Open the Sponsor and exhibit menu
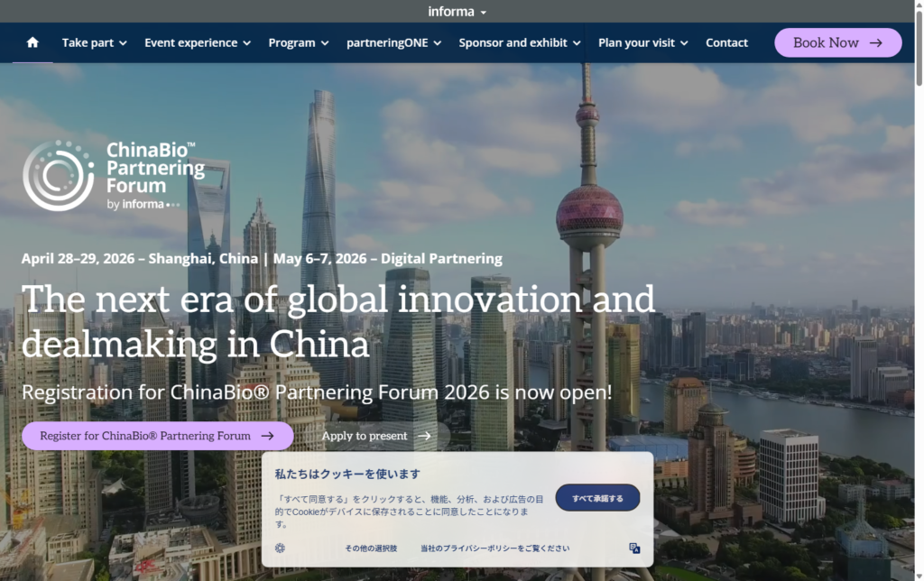The image size is (924, 581). (x=521, y=42)
